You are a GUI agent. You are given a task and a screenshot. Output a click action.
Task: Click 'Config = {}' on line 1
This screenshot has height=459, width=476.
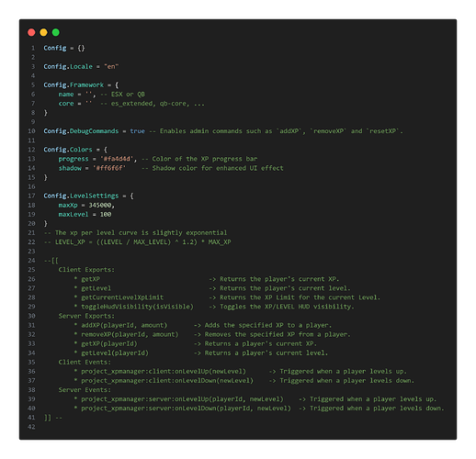(64, 48)
